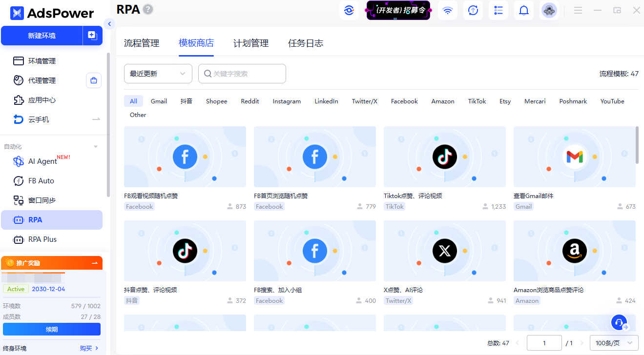Open the 抖音点赞、评论视频 template card
644x355 pixels.
click(x=185, y=262)
